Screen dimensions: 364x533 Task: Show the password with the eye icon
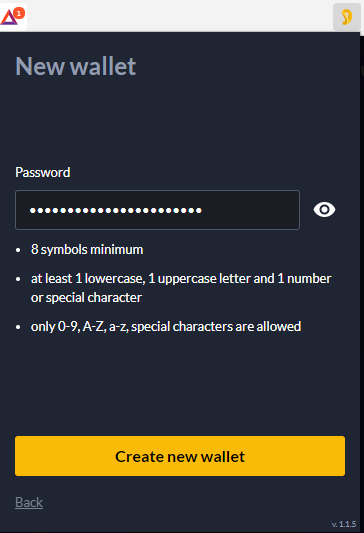(324, 209)
